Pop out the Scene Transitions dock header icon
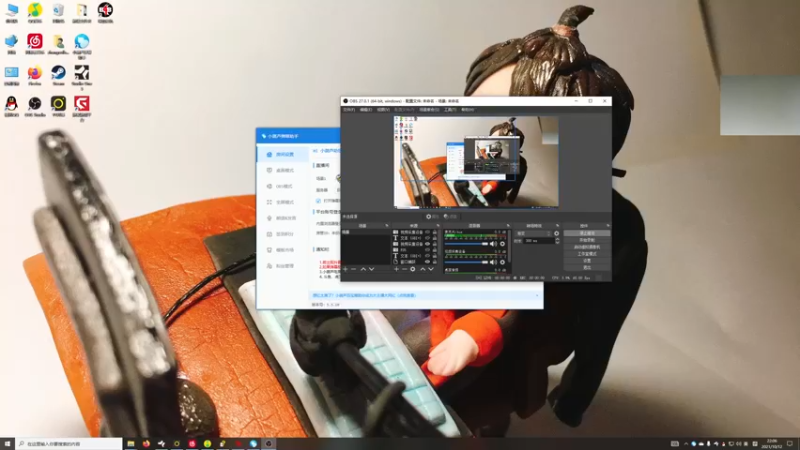Viewport: 800px width, 450px height. [x=558, y=226]
